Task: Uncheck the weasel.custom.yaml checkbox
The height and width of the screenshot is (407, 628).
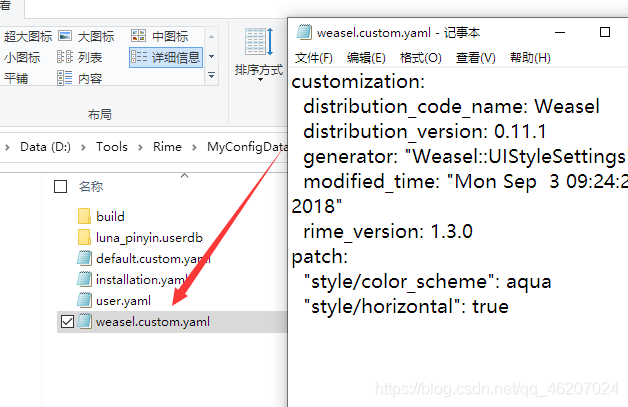Action: pyautogui.click(x=67, y=322)
